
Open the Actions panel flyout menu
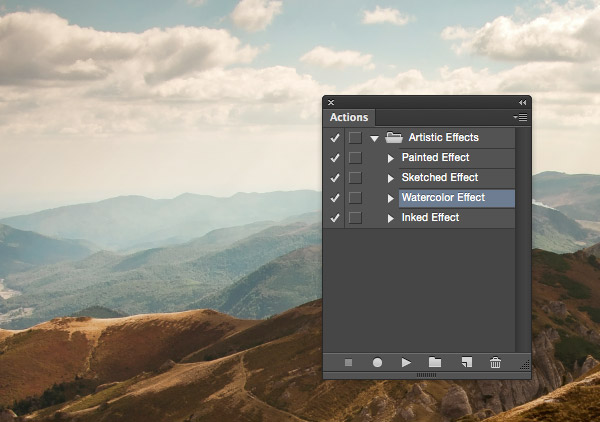[520, 117]
